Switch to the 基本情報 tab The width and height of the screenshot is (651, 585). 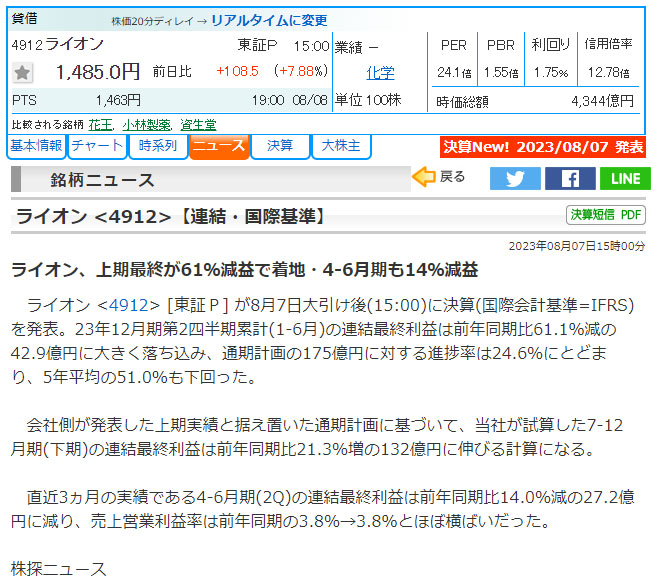click(x=37, y=146)
